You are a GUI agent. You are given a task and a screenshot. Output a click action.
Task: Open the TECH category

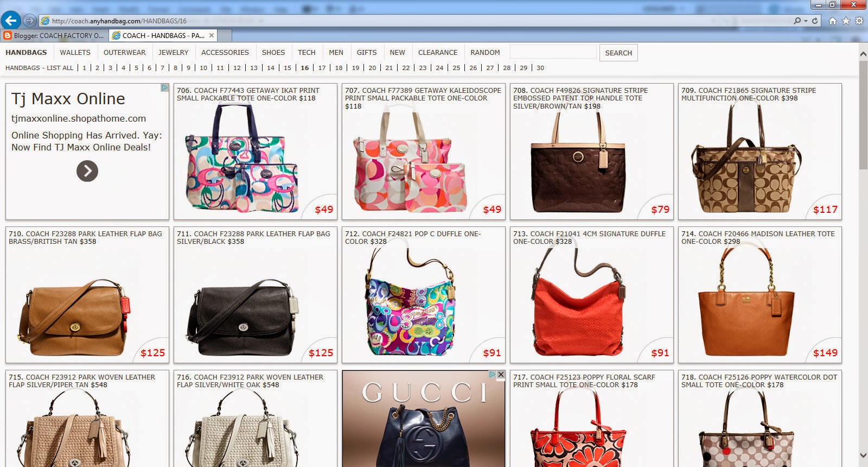click(307, 52)
